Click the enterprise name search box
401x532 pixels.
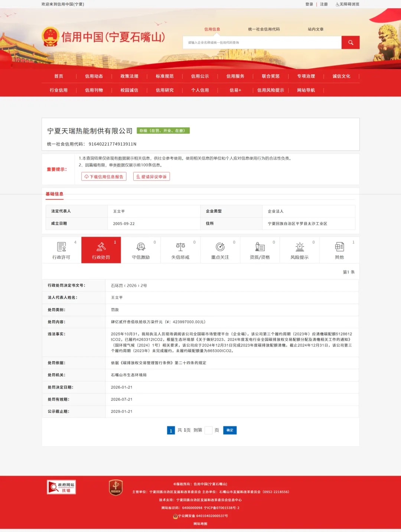[262, 42]
